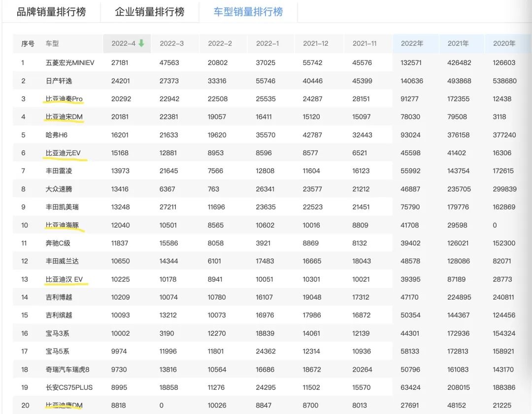The width and height of the screenshot is (532, 414).
Task: Select the 吉利缤越 model name
Action: (x=59, y=315)
